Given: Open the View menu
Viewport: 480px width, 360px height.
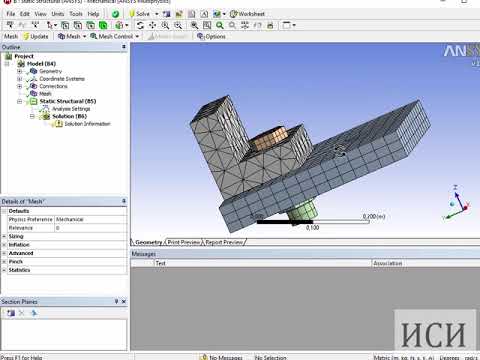Looking at the screenshot, I should tap(40, 14).
